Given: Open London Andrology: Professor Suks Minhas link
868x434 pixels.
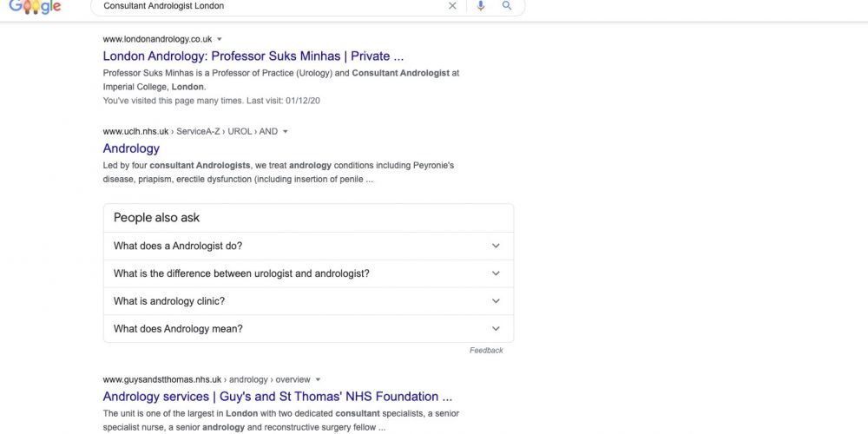Looking at the screenshot, I should click(x=253, y=56).
